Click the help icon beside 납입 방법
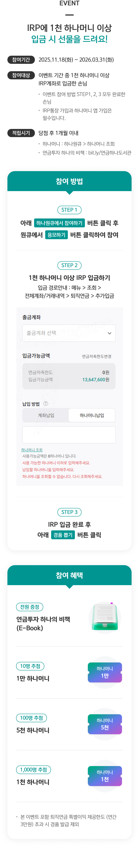The height and width of the screenshot is (868, 139). click(x=46, y=403)
